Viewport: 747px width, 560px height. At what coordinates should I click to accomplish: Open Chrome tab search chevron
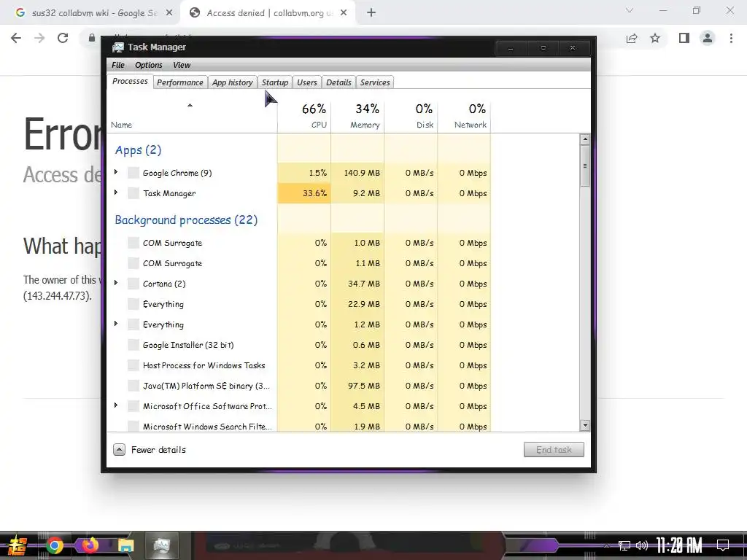630,10
